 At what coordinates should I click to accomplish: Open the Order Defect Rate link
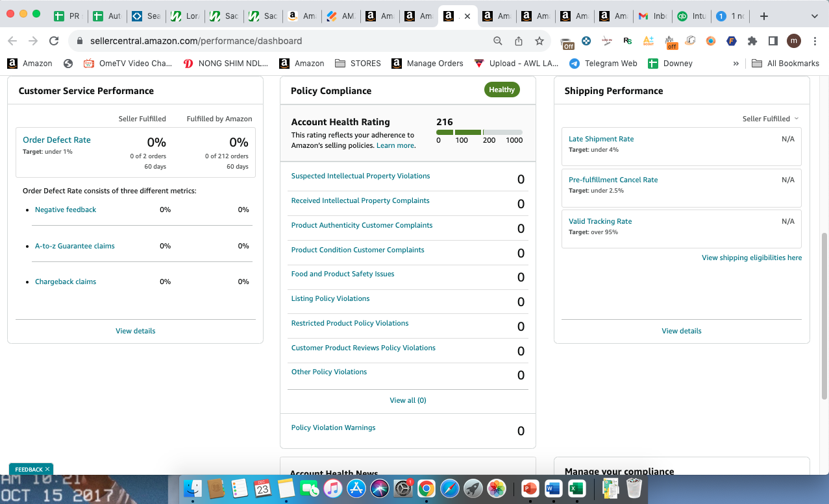56,139
